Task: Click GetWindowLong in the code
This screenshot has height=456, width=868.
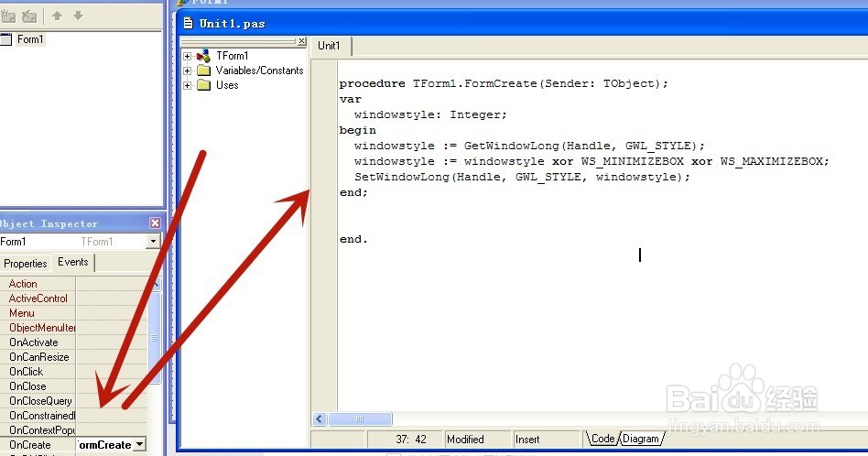Action: (x=512, y=146)
